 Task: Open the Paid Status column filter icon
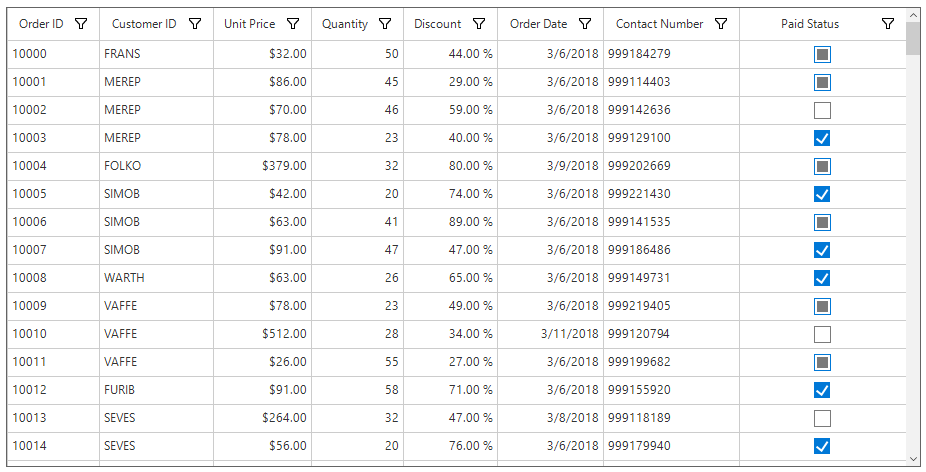pos(888,24)
